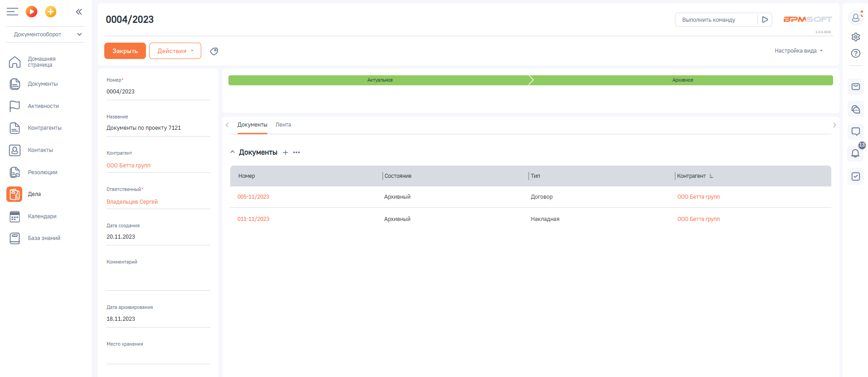
Task: Select the Актуальное stage
Action: point(380,80)
